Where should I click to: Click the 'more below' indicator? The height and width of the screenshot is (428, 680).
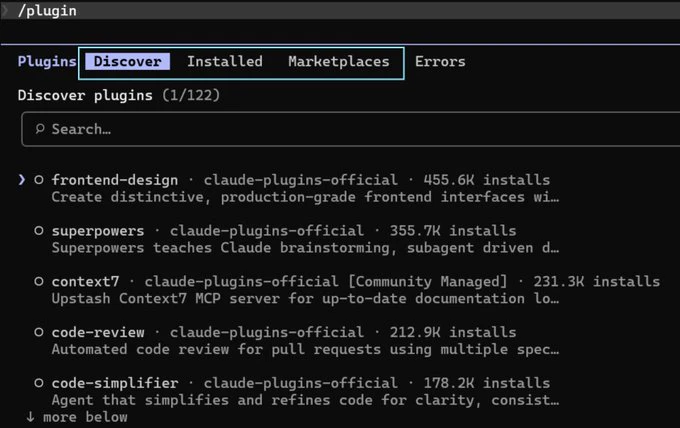click(77, 417)
